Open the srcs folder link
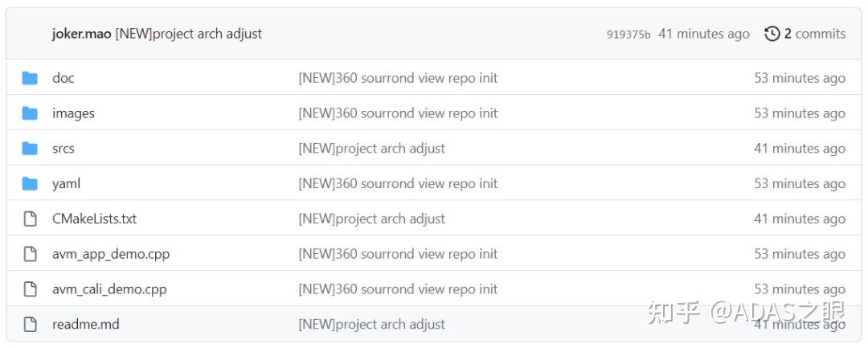The height and width of the screenshot is (348, 868). [x=63, y=149]
